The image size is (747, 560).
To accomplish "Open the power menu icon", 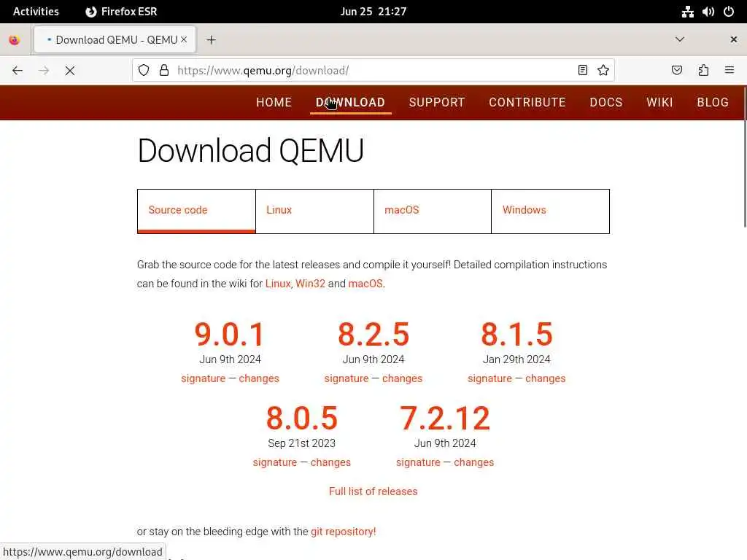I will click(729, 12).
